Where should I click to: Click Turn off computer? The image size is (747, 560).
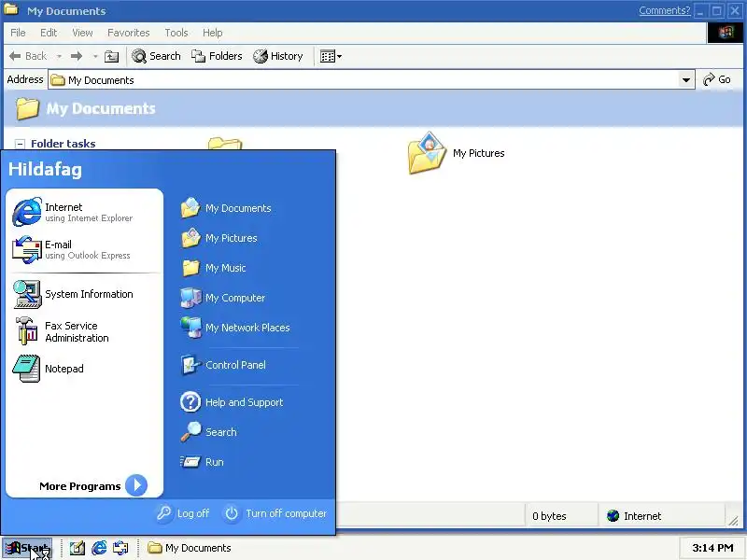[275, 513]
